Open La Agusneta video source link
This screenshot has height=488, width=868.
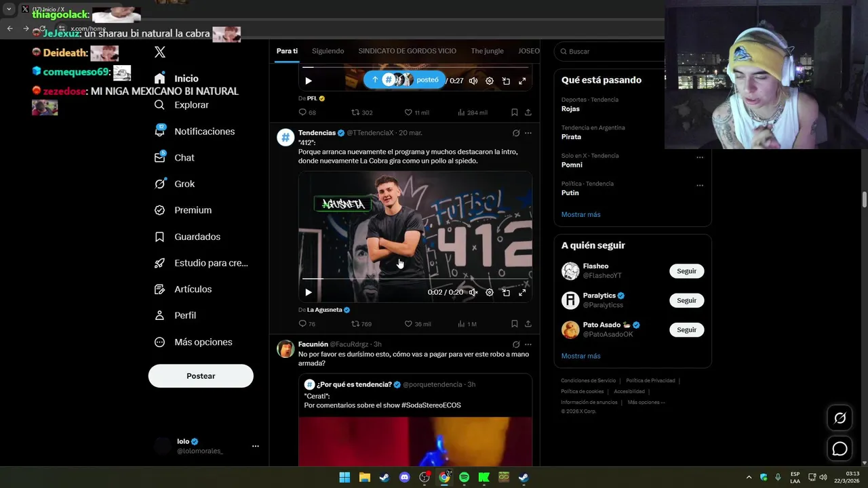click(x=329, y=310)
